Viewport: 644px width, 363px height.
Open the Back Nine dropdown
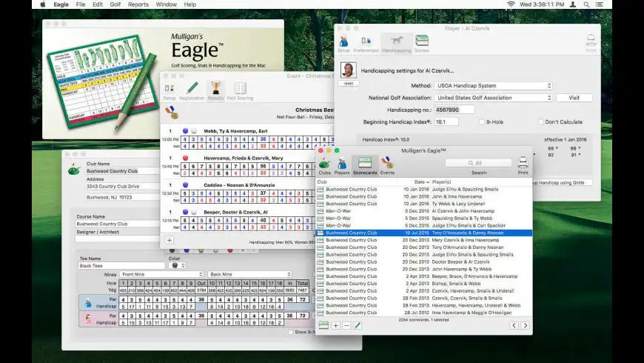pyautogui.click(x=249, y=274)
